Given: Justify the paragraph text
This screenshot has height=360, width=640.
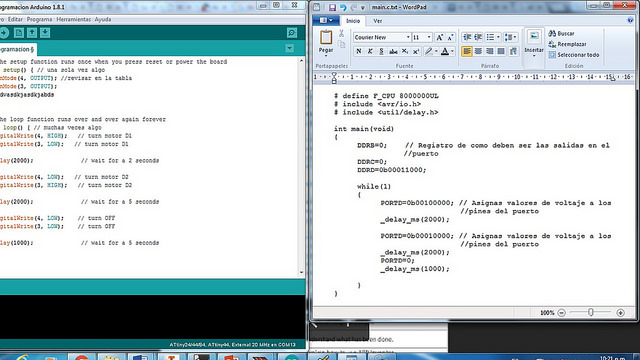Looking at the screenshot, I should pos(501,51).
